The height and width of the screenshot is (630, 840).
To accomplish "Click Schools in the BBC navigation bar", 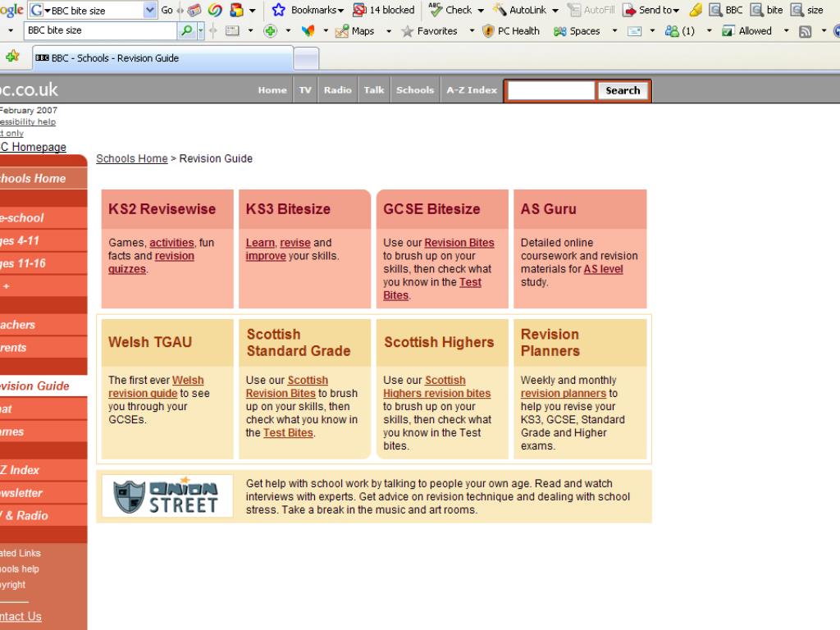I will coord(415,90).
